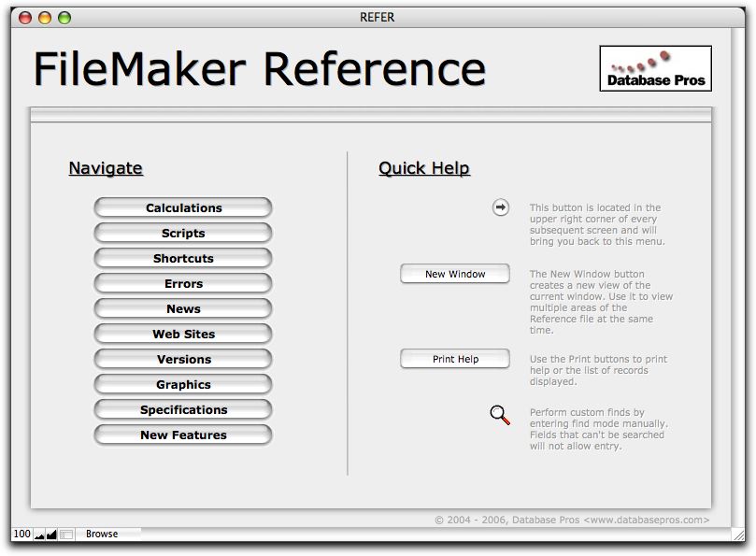Toggle the status area icon
756x556 pixels.
pyautogui.click(x=66, y=535)
